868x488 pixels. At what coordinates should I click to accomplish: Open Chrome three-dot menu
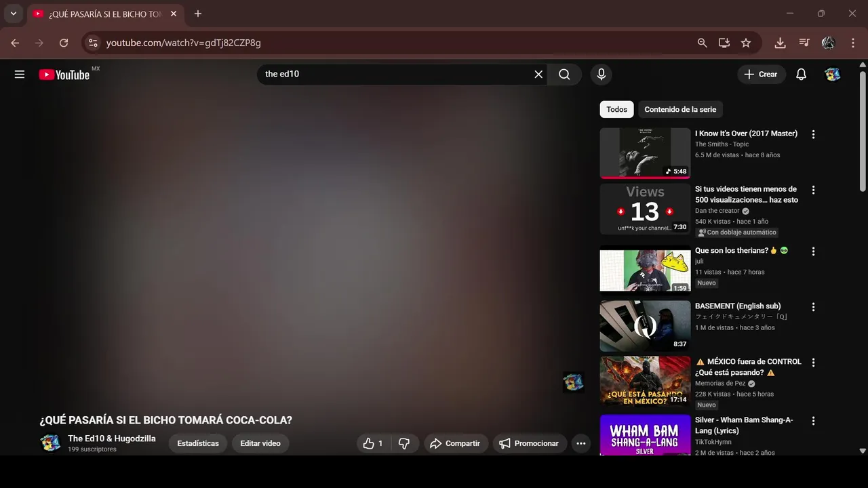(852, 43)
